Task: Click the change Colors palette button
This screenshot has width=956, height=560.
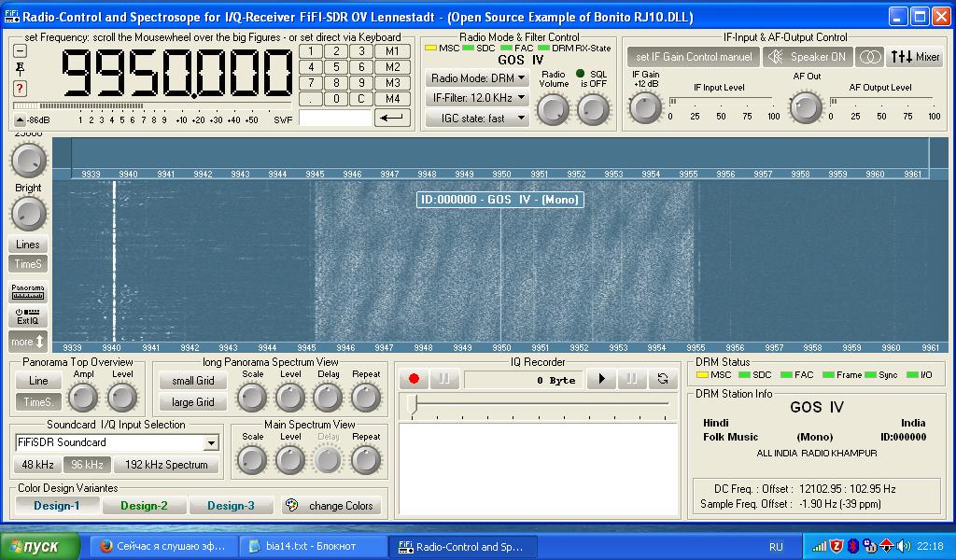Action: point(331,505)
